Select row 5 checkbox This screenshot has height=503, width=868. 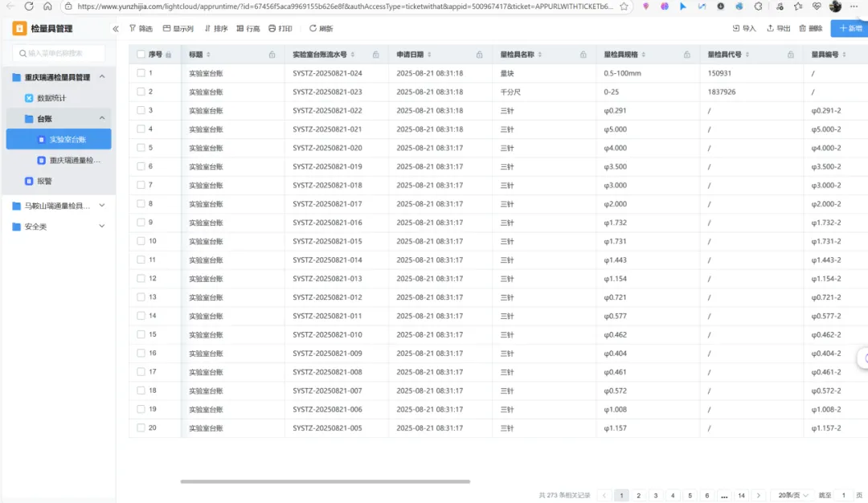click(141, 148)
